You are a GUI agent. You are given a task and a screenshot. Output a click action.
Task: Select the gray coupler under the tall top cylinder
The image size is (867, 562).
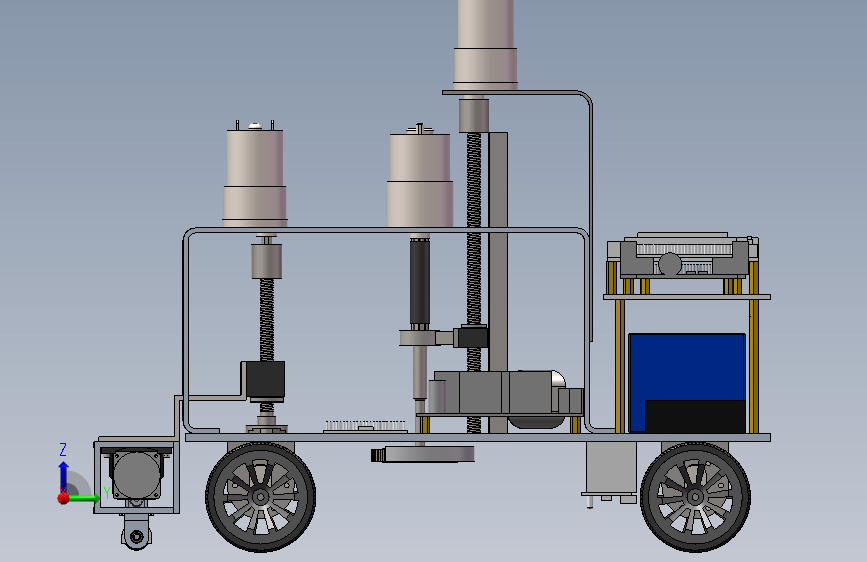pyautogui.click(x=474, y=116)
